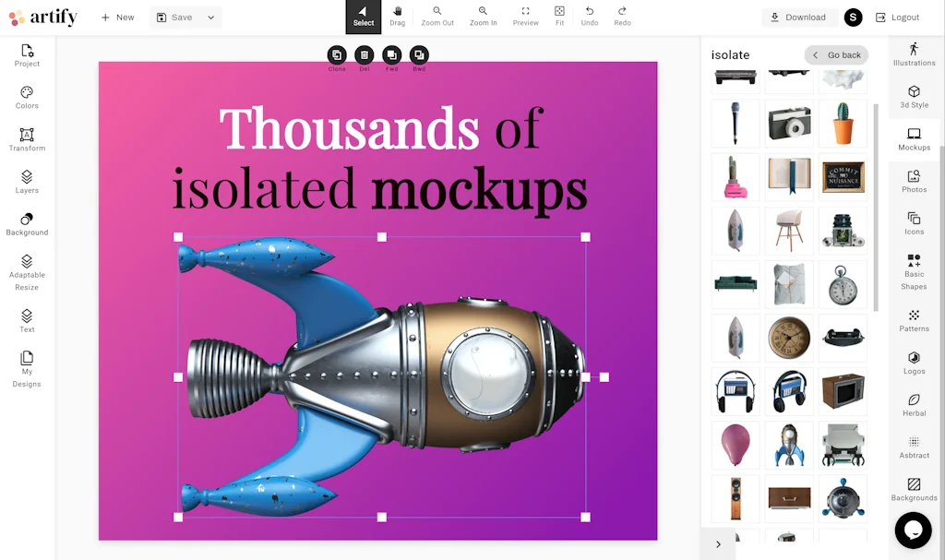Expand the Save dropdown arrow
945x560 pixels.
point(210,18)
